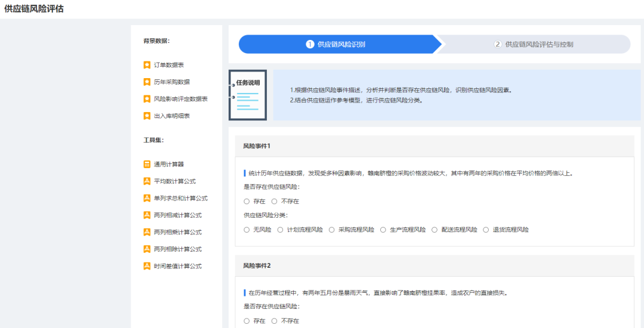Choose 退货流程风险 for 风险事件1
This screenshot has height=328, width=644.
click(x=486, y=230)
